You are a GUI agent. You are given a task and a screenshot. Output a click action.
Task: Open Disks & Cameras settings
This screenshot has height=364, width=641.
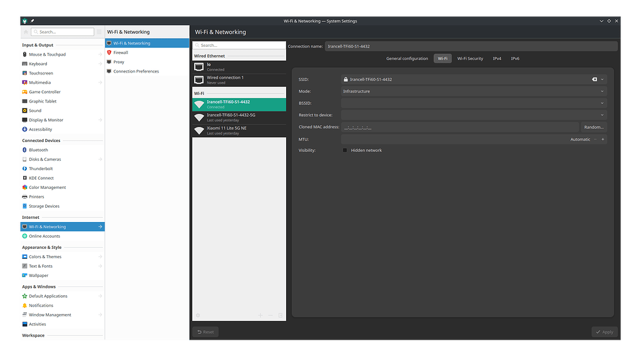tap(62, 159)
